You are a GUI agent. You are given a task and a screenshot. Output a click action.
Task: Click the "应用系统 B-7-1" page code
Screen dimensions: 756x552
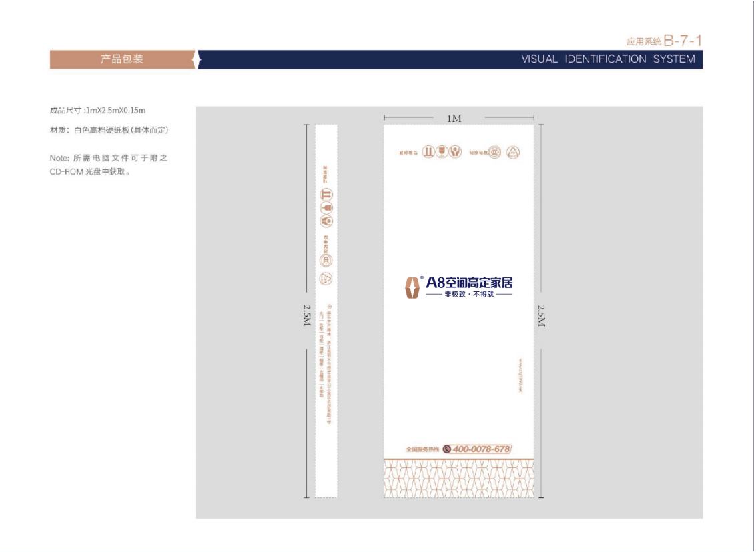[664, 41]
